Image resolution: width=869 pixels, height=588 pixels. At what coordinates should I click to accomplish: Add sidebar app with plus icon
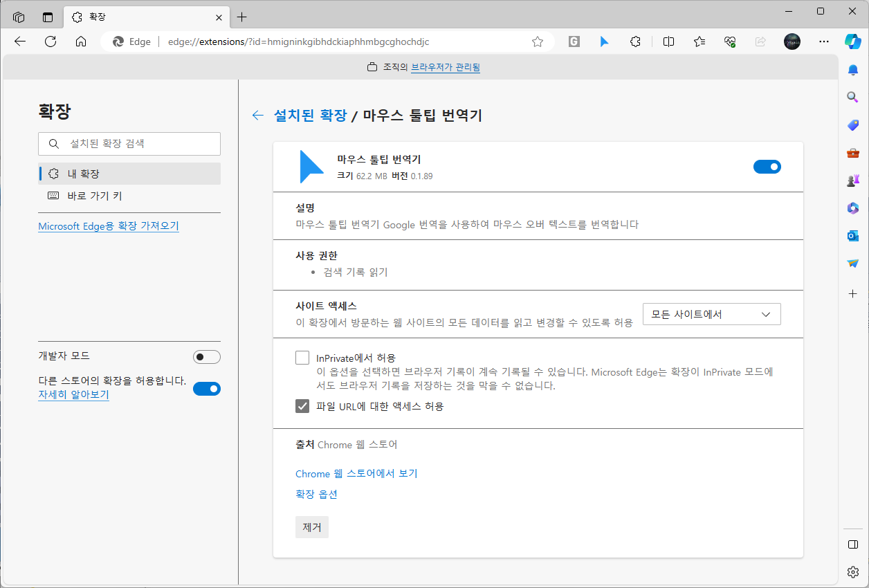pos(853,294)
